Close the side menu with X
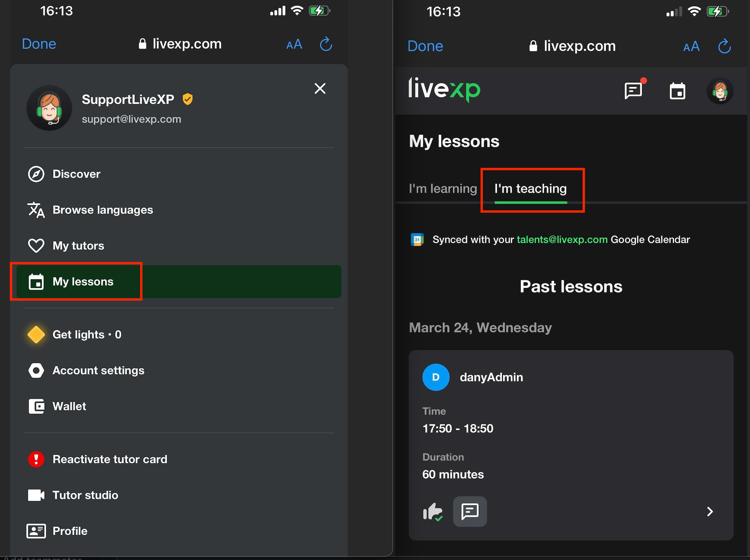Viewport: 750px width, 560px height. (x=320, y=89)
